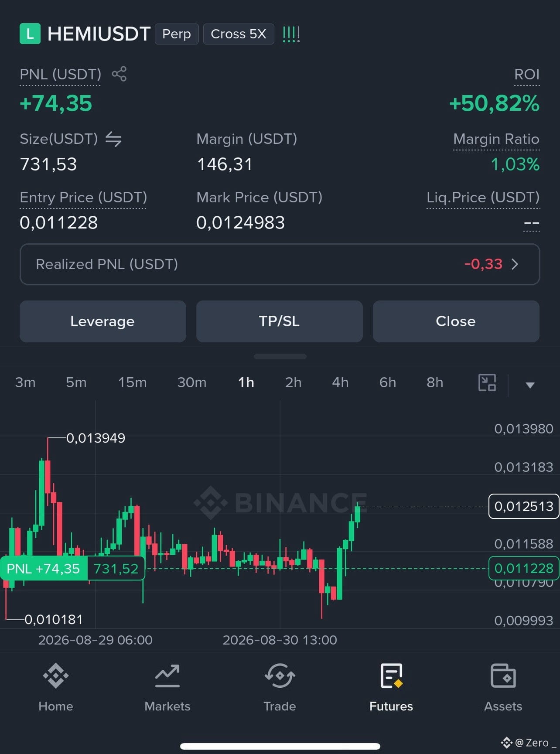Tap the 731,53 size value
Viewport: 560px width, 754px height.
click(x=48, y=164)
